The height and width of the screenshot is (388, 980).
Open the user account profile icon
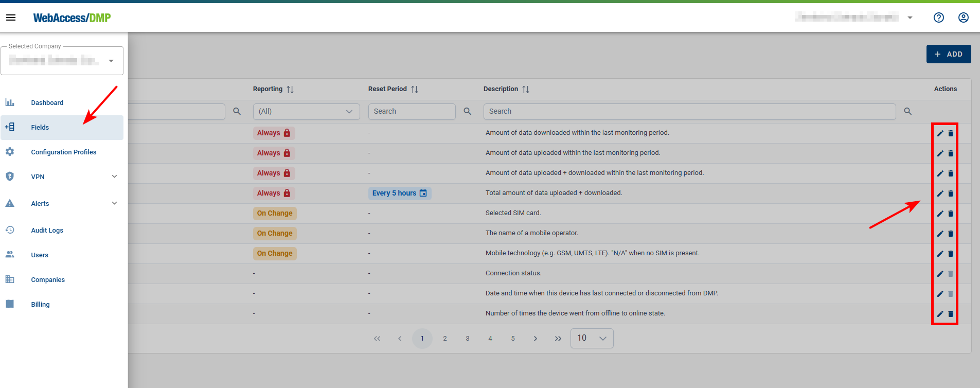(964, 17)
